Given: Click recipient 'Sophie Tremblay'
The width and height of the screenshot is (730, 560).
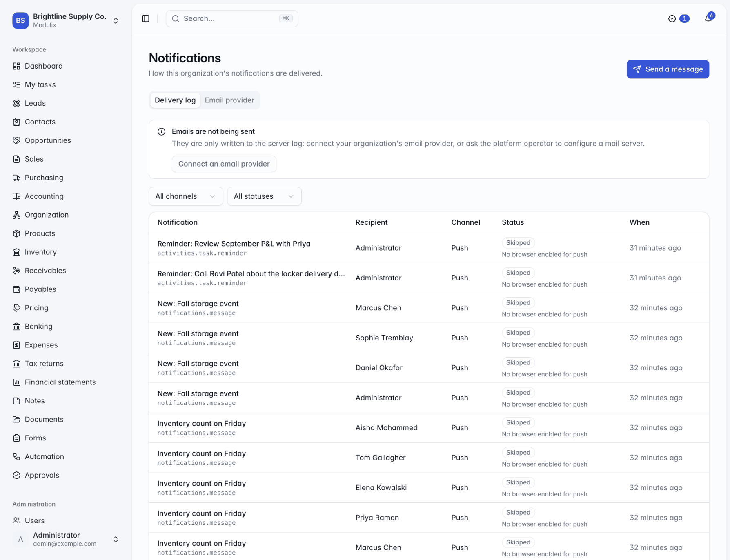Looking at the screenshot, I should tap(384, 338).
